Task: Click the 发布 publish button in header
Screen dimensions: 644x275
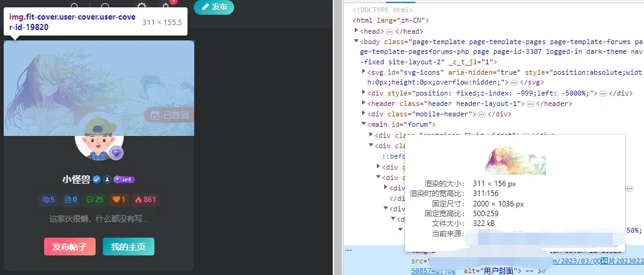Action: pyautogui.click(x=214, y=7)
